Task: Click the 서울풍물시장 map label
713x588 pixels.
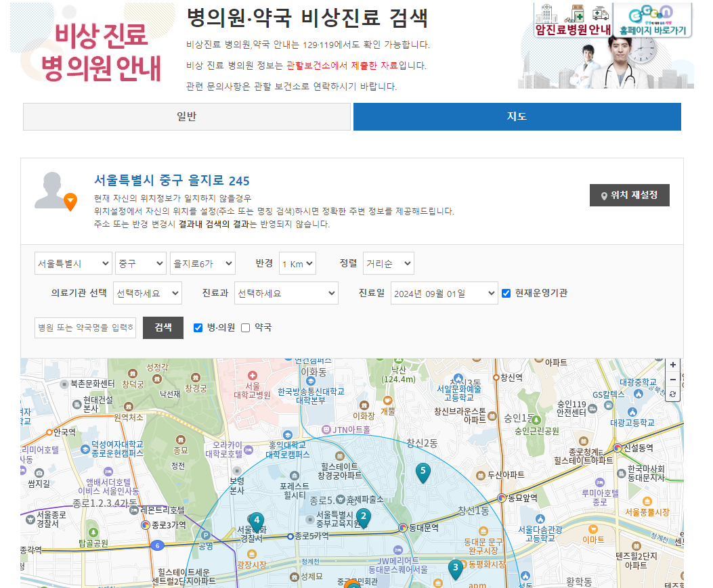Action: (x=647, y=512)
